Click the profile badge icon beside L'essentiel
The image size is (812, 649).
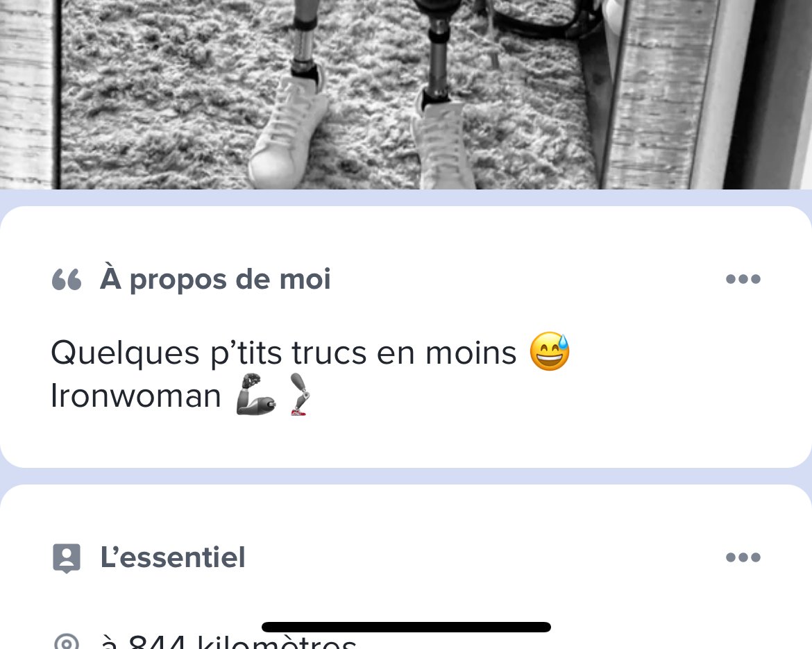click(67, 558)
